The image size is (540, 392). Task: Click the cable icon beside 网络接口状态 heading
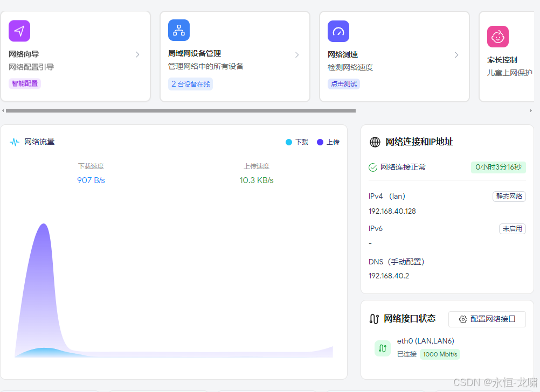point(374,319)
